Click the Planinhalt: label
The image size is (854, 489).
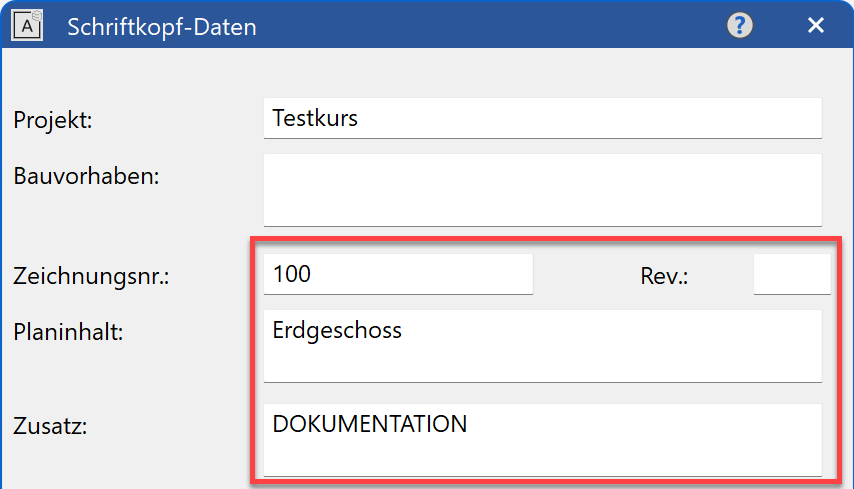point(68,332)
